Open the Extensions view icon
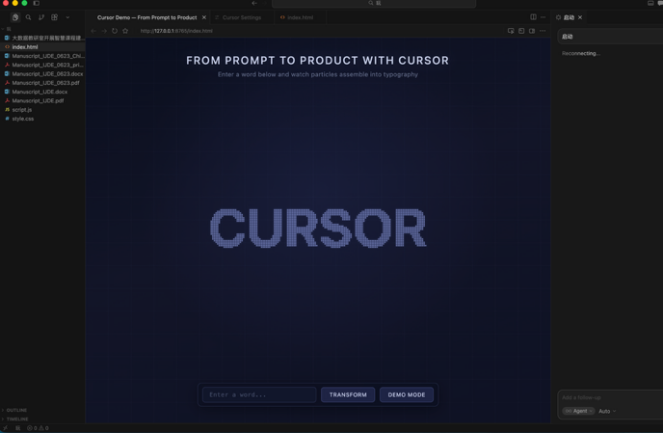Image resolution: width=663 pixels, height=433 pixels. tap(55, 17)
